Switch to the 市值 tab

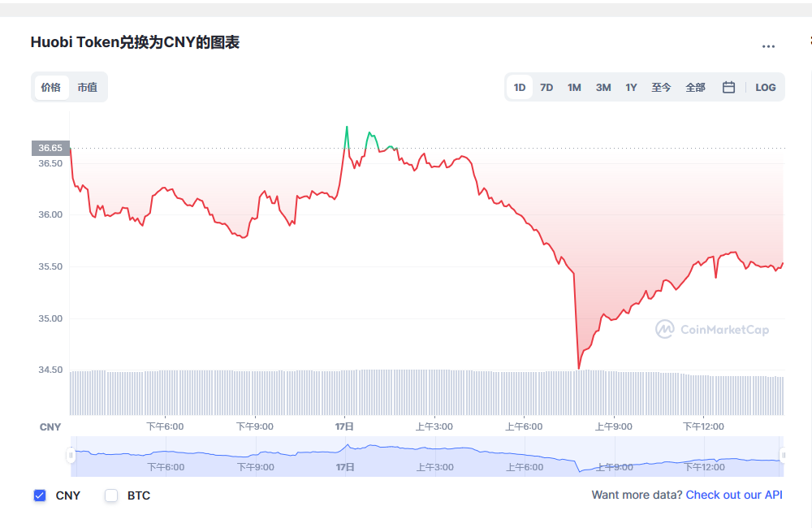[x=88, y=87]
